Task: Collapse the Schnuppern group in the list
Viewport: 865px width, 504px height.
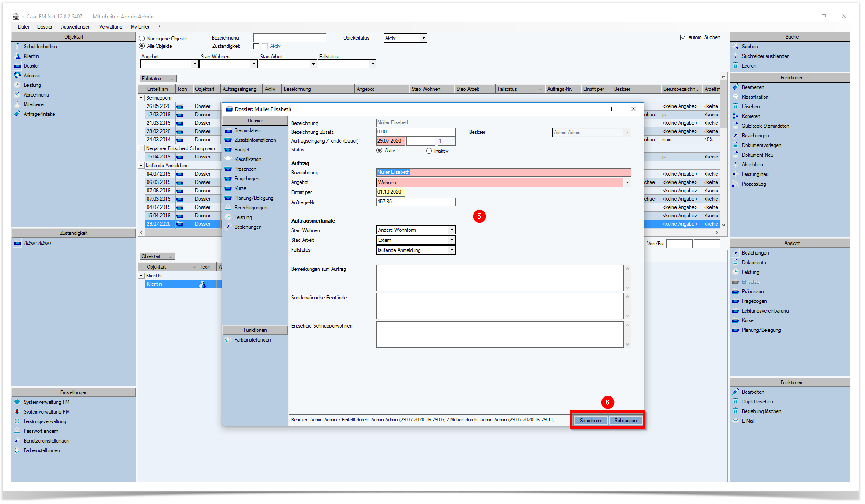Action: click(141, 98)
